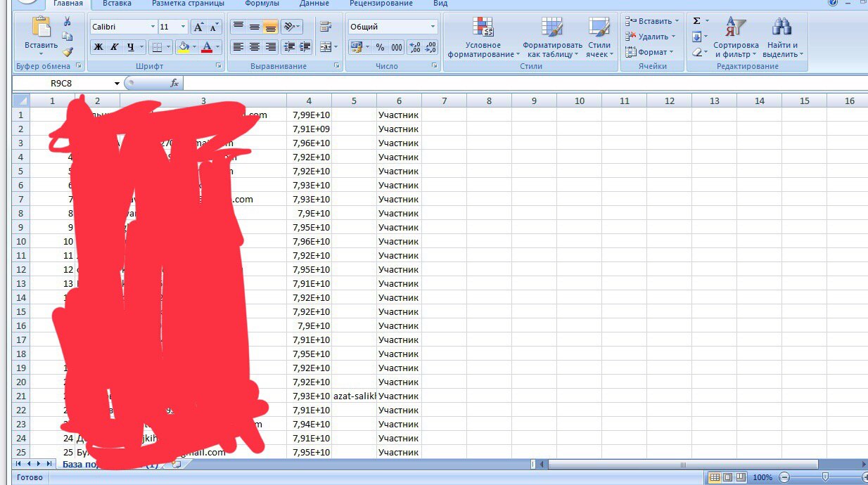Align text right
Image resolution: width=868 pixels, height=485 pixels.
click(x=270, y=47)
